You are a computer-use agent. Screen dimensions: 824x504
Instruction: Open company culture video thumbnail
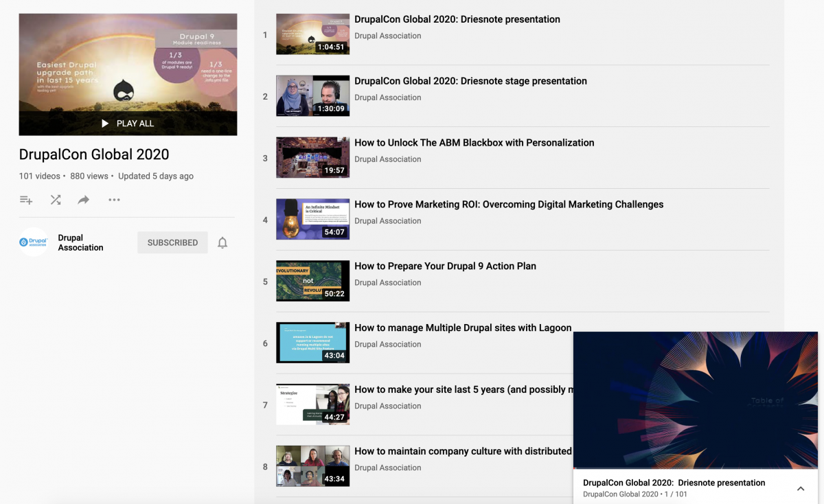tap(312, 466)
